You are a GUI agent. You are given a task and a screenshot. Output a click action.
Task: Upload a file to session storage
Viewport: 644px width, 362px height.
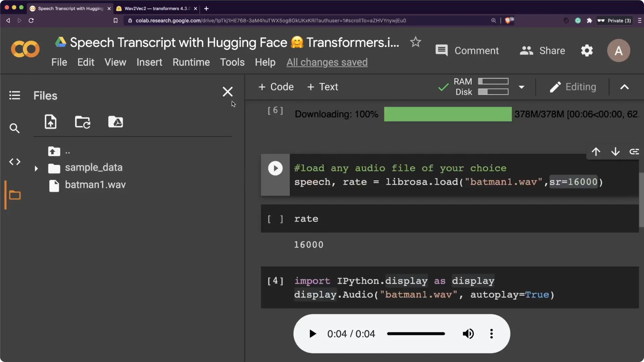pos(50,122)
